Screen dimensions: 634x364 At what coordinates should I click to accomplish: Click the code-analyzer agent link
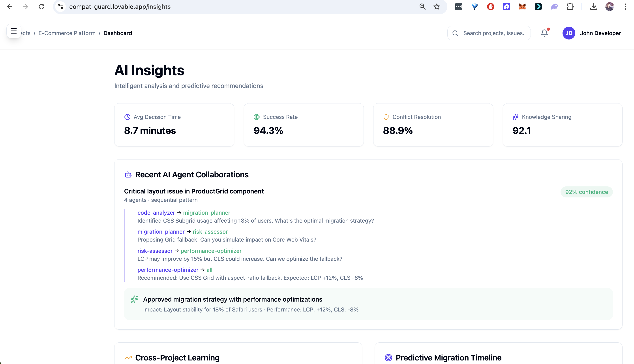coord(156,213)
